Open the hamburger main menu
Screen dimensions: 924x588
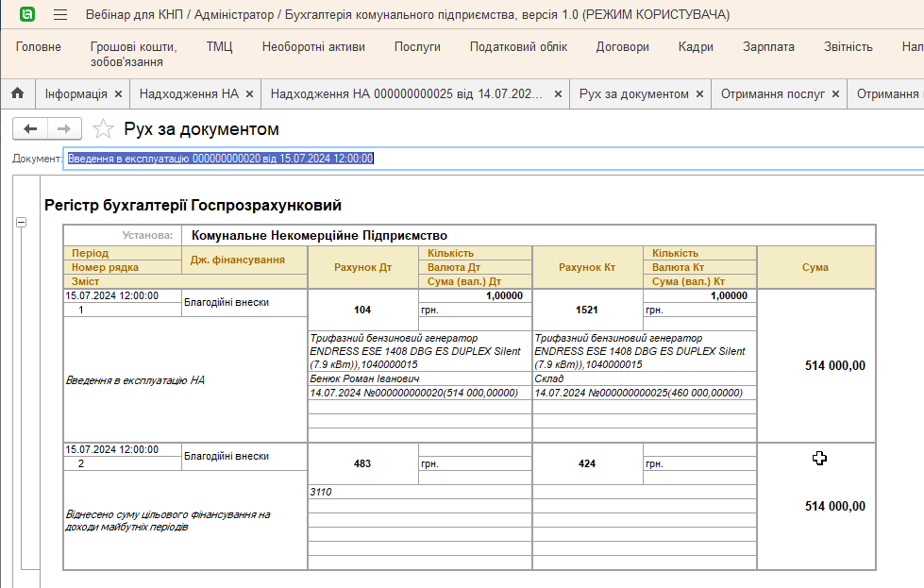[60, 15]
